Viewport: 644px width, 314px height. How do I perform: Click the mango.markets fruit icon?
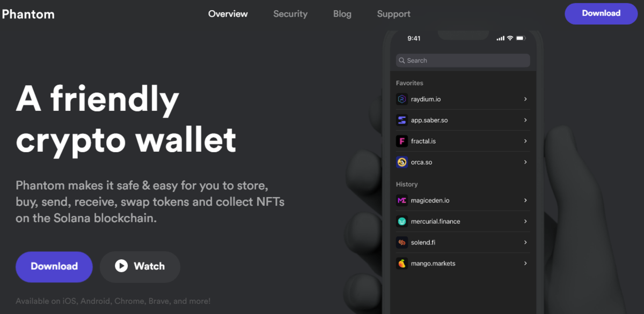(402, 263)
